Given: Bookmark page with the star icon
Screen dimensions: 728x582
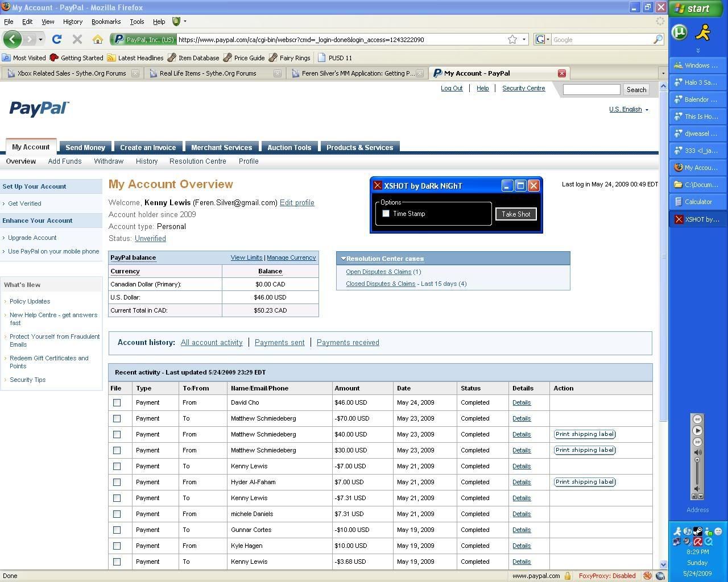Looking at the screenshot, I should coord(512,39).
